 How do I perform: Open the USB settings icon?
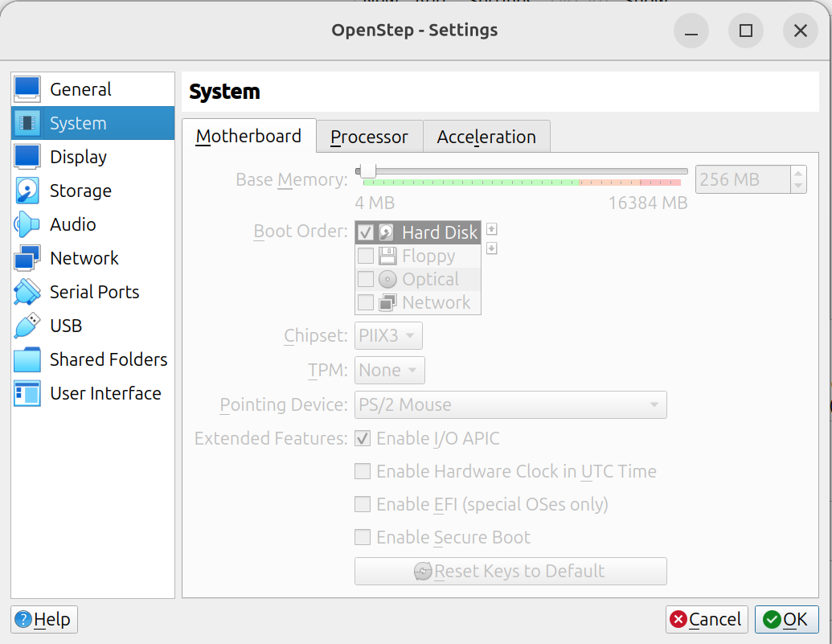click(27, 326)
